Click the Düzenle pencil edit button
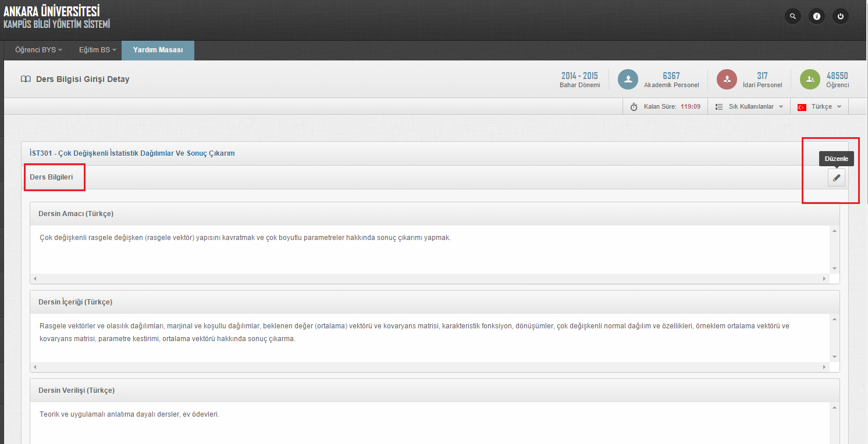This screenshot has width=868, height=444. pos(837,178)
